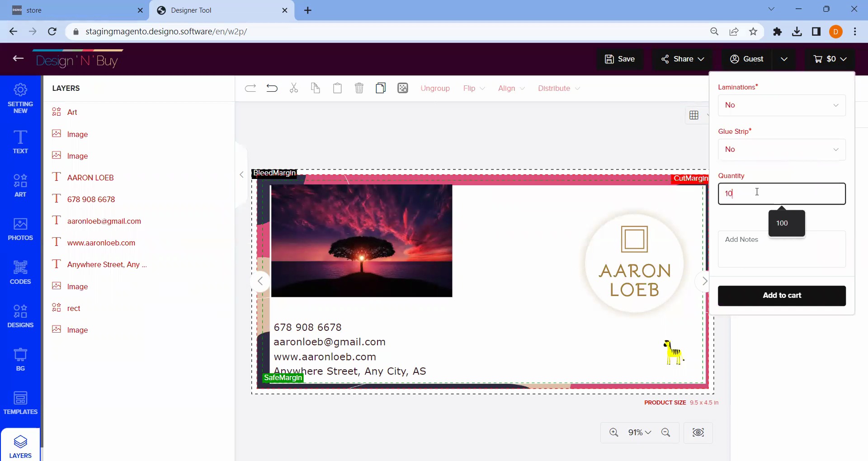Click the scissors cut icon

[x=294, y=88]
